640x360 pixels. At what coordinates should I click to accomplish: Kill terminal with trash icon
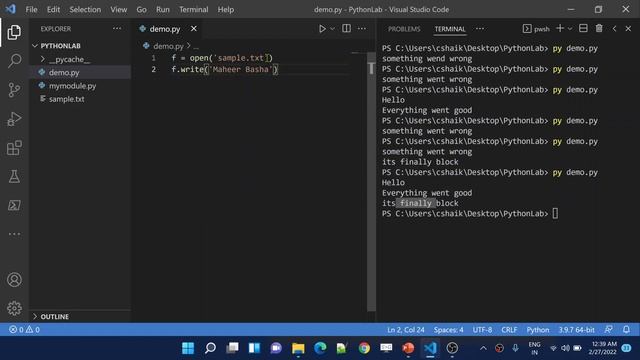coord(599,28)
